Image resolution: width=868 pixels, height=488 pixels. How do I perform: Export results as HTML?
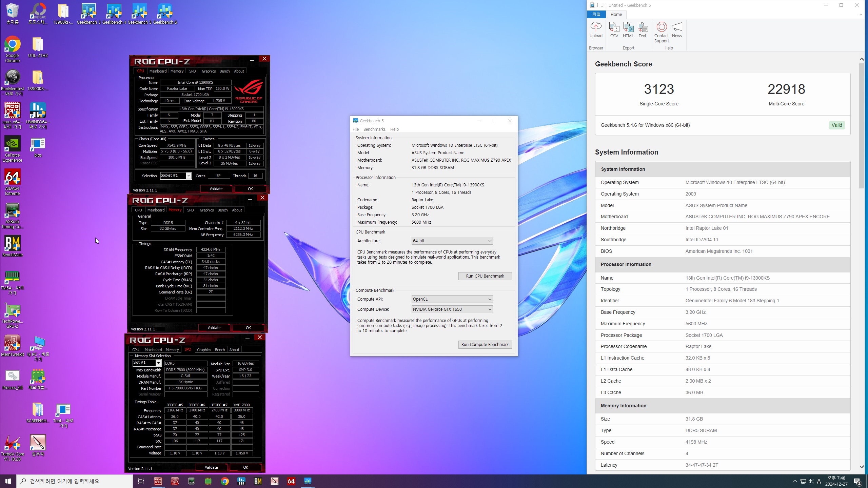point(628,30)
